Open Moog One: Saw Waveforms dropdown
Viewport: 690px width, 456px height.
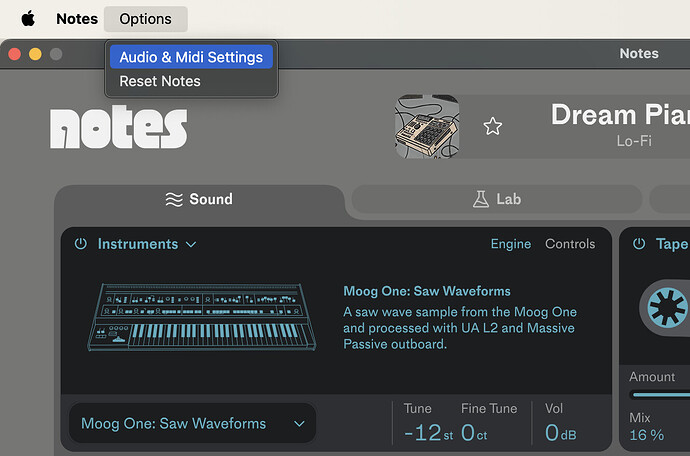[193, 423]
